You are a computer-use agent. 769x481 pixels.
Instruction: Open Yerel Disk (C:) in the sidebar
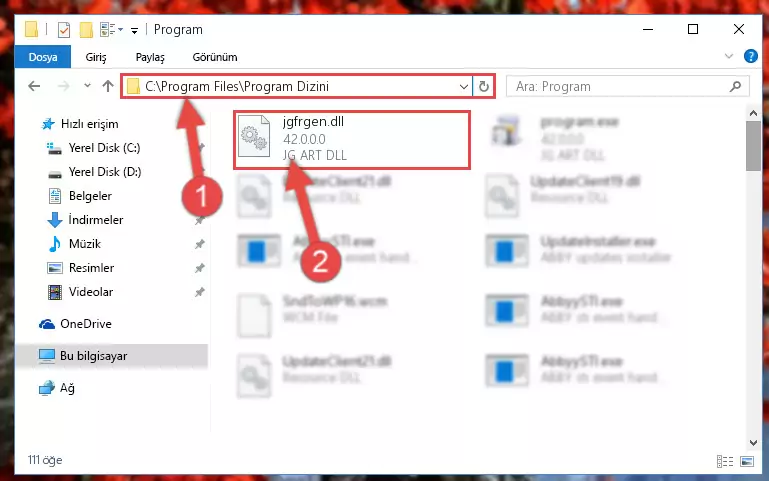pyautogui.click(x=104, y=148)
